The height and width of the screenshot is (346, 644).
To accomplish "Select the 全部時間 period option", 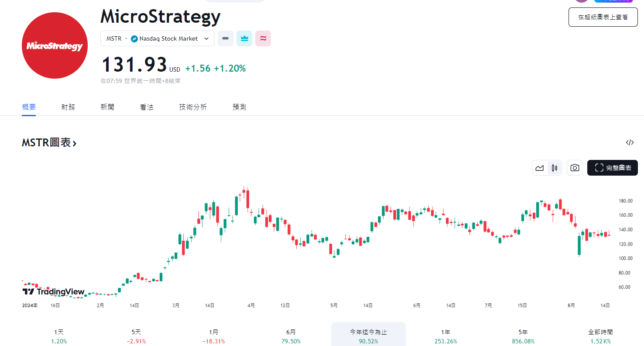I will click(x=599, y=334).
